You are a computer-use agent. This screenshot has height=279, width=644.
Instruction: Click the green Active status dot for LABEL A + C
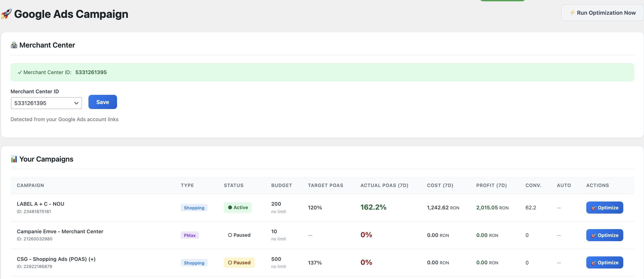(230, 207)
